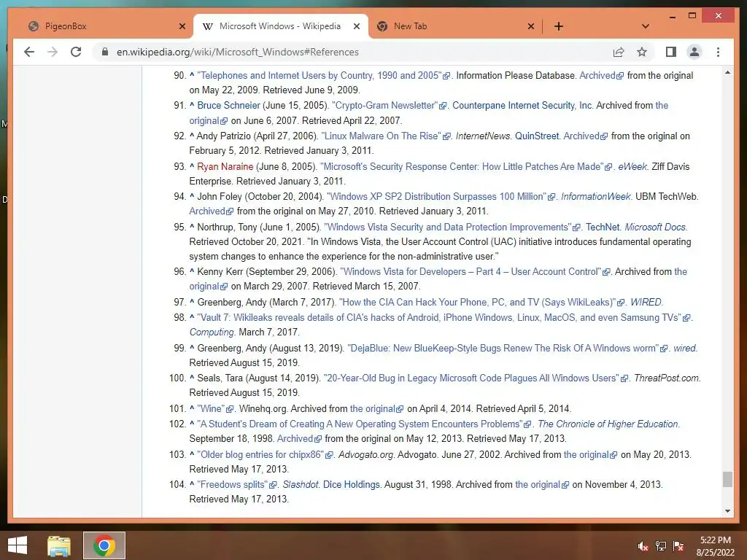Bookmark this page with star icon
The height and width of the screenshot is (560, 747).
coord(642,52)
